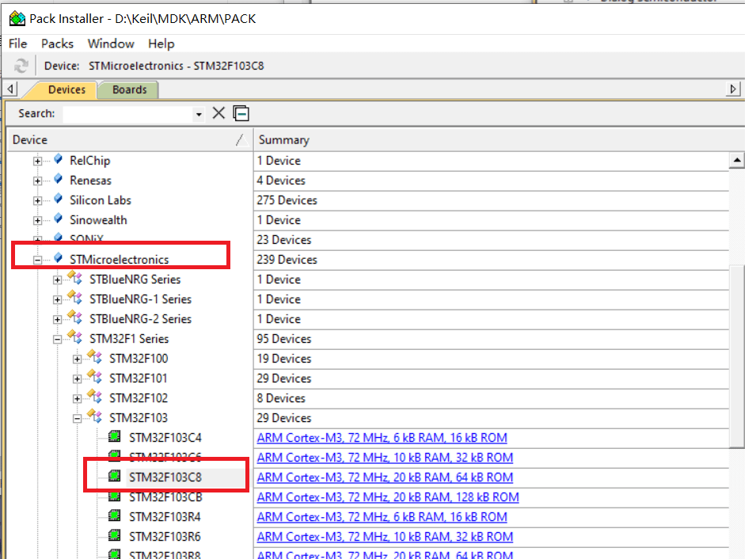Click the RelChip vendor diamond icon
Screen dimensions: 756x559
[x=59, y=159]
